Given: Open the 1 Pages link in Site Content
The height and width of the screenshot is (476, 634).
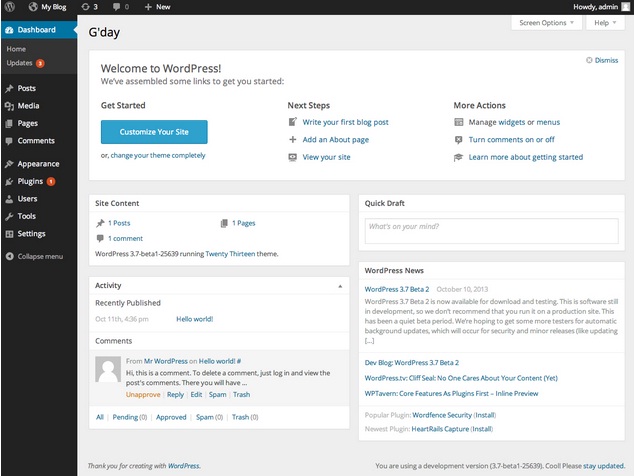Looking at the screenshot, I should tap(243, 223).
